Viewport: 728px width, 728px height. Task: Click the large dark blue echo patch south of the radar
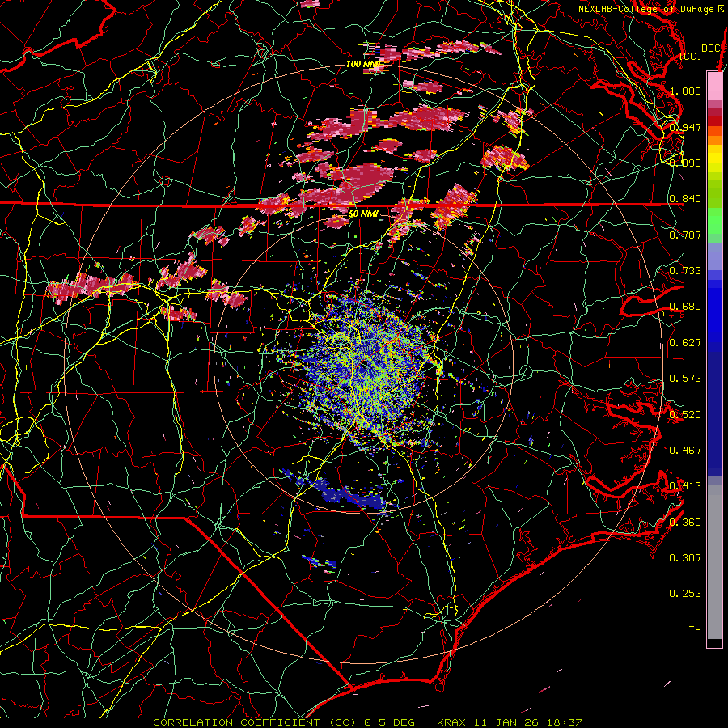[349, 495]
